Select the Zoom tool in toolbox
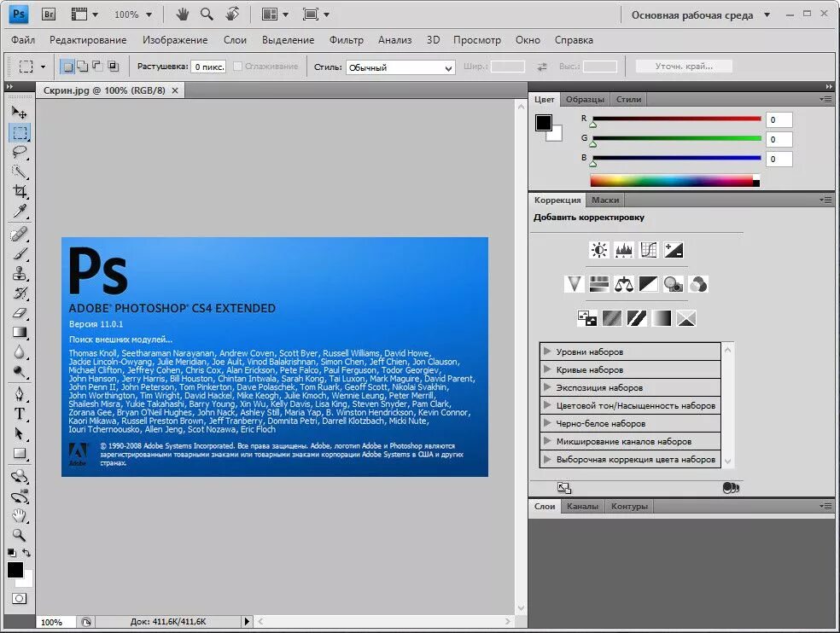Screen dimensions: 840x633 (20, 535)
